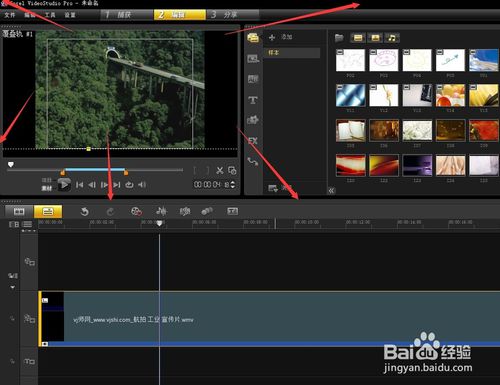Screen dimensions: 500x385
Task: Open the Auto Music icon in timeline toolbar
Action: (185, 211)
